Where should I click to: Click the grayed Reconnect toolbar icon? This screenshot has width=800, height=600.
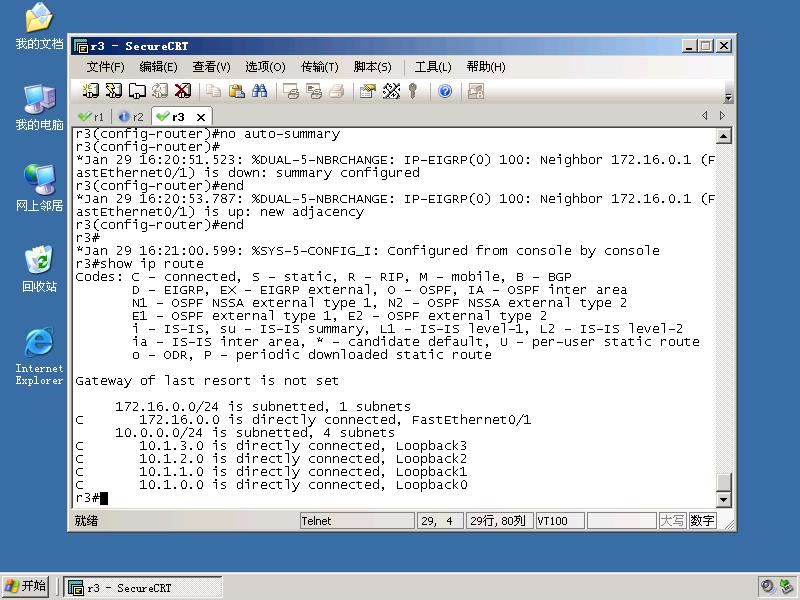[159, 91]
